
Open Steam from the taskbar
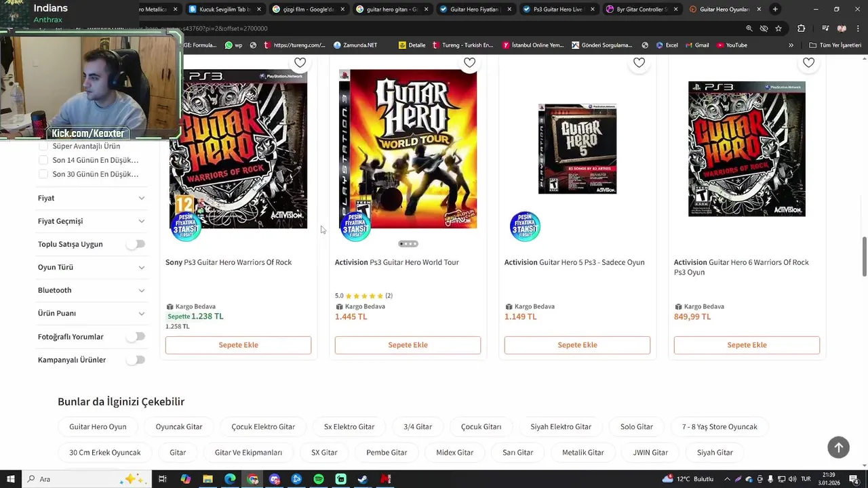(363, 479)
